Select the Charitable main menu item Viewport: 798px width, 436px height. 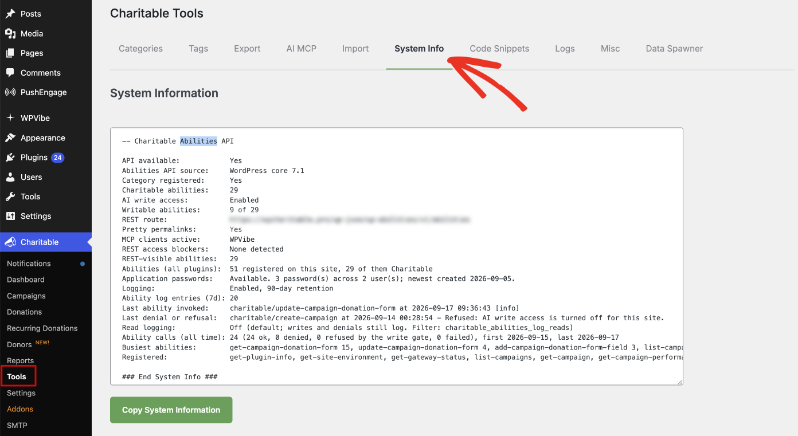pos(46,242)
